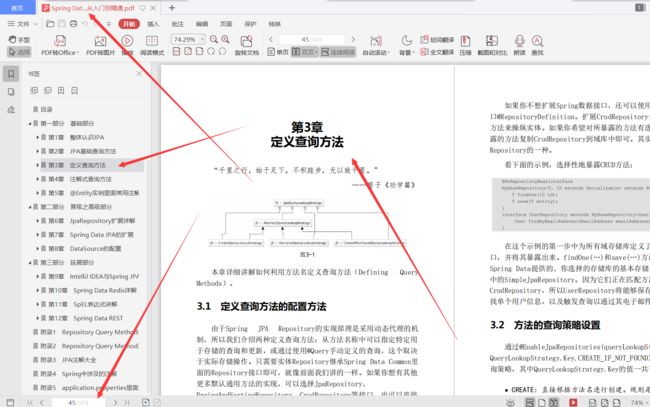This screenshot has width=650, height=407.
Task: Click the 压缩 compress tool
Action: [465, 46]
